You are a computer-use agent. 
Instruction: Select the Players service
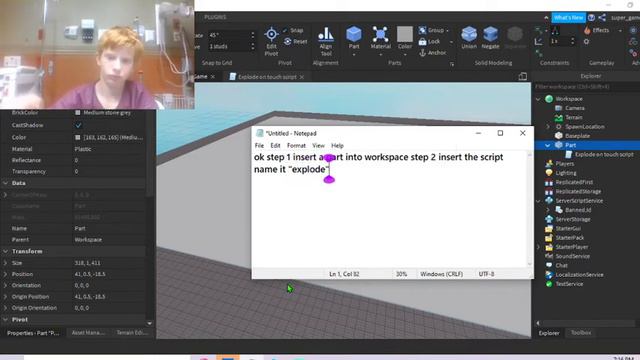coord(565,164)
